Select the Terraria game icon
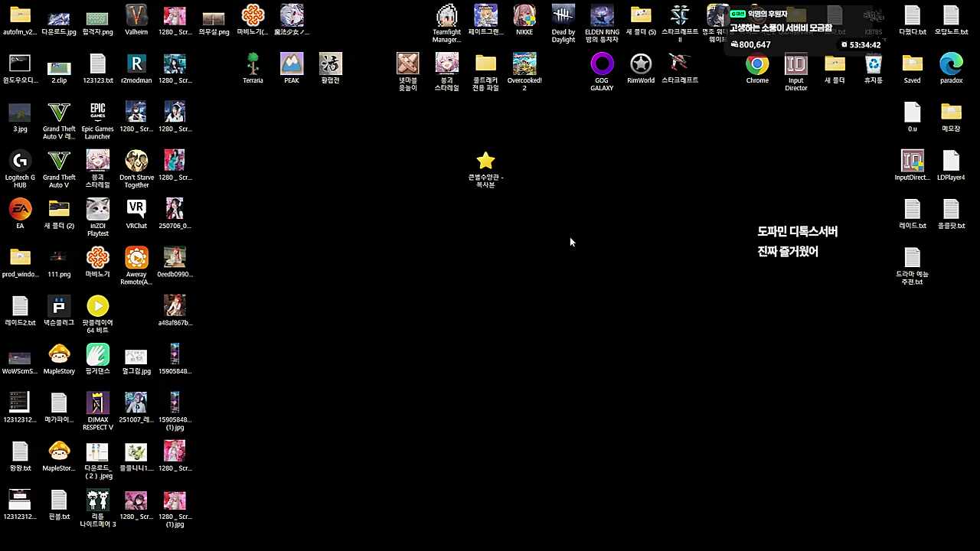 click(x=253, y=64)
